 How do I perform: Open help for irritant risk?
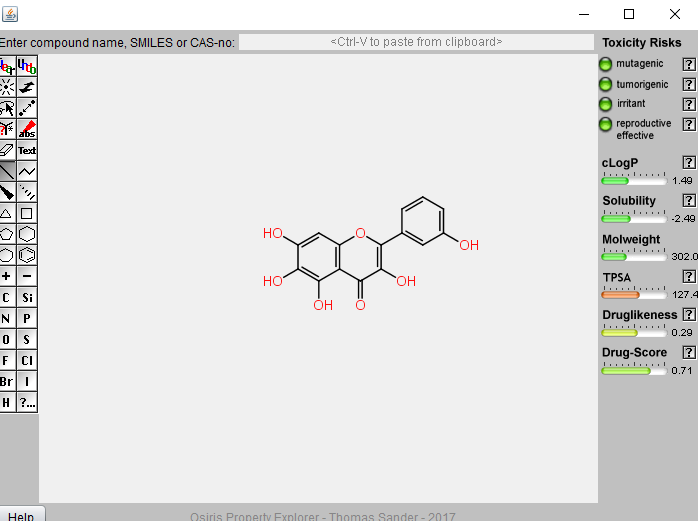tap(689, 104)
